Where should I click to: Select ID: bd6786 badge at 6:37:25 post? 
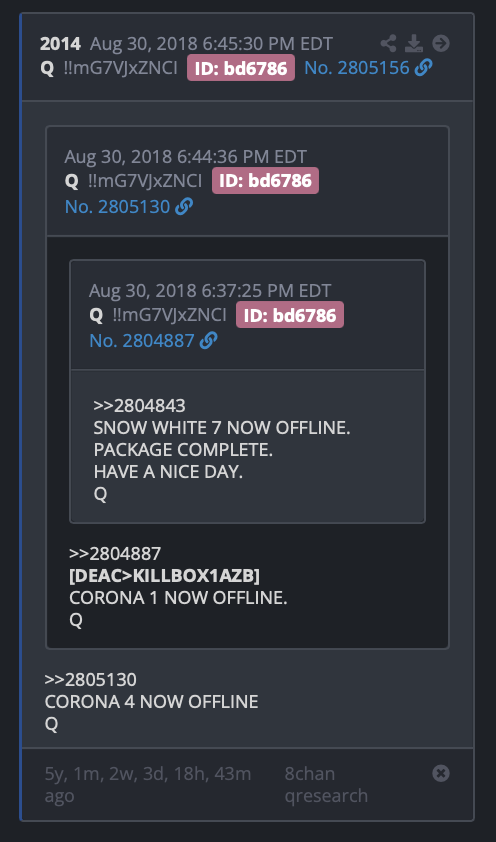pos(290,315)
